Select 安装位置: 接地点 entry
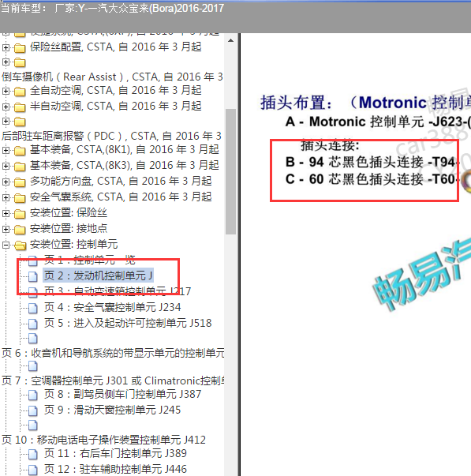This screenshot has height=476, width=471. point(69,229)
